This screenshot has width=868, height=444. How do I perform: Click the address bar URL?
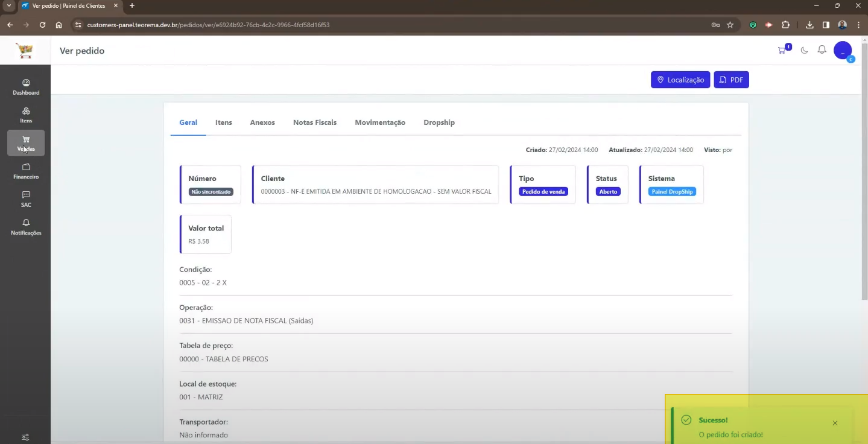(x=208, y=25)
